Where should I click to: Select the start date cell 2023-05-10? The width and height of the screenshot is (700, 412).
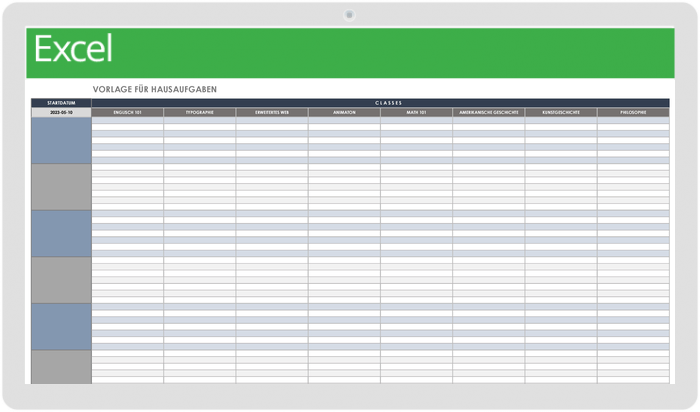[61, 112]
